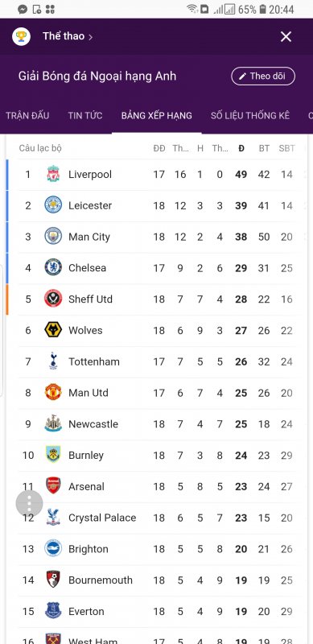Tap the Man Utd club crest

coord(53,392)
